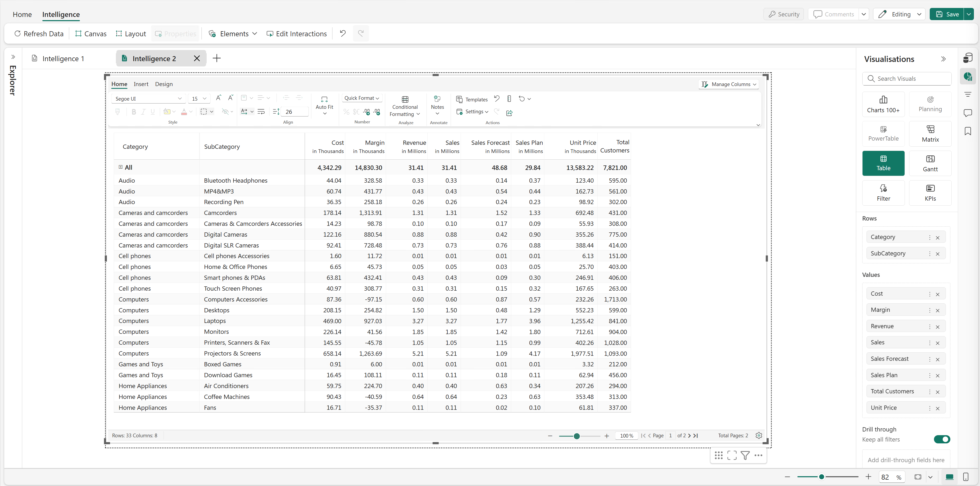The width and height of the screenshot is (980, 486).
Task: Open the Manage Columns dropdown
Action: [728, 84]
